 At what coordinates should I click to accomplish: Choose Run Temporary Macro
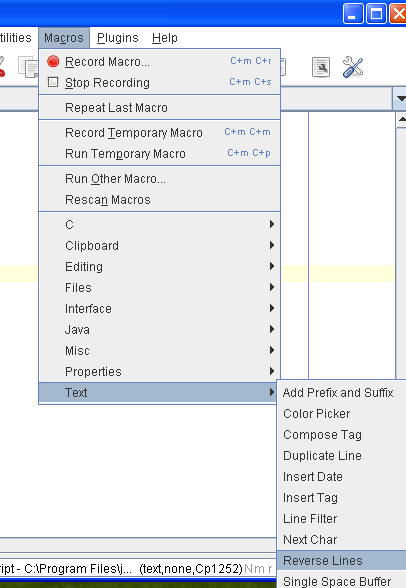coord(160,154)
